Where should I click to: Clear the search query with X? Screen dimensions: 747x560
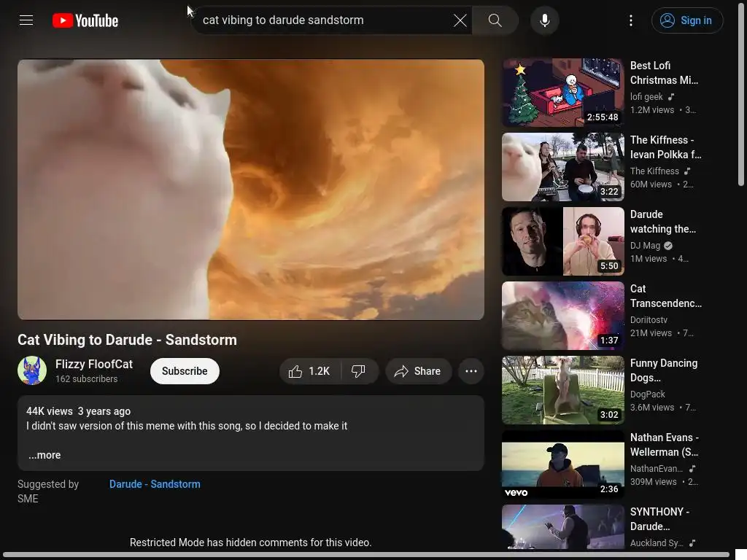[460, 20]
